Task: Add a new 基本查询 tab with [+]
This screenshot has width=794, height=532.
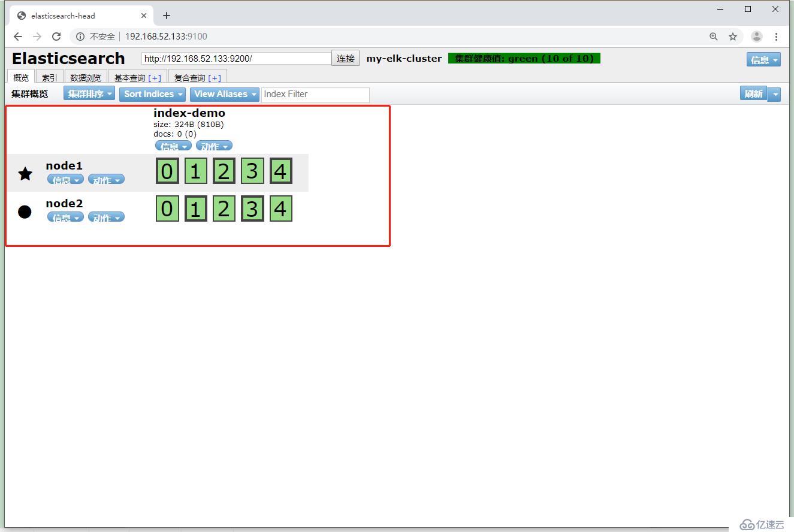Action: tap(155, 78)
